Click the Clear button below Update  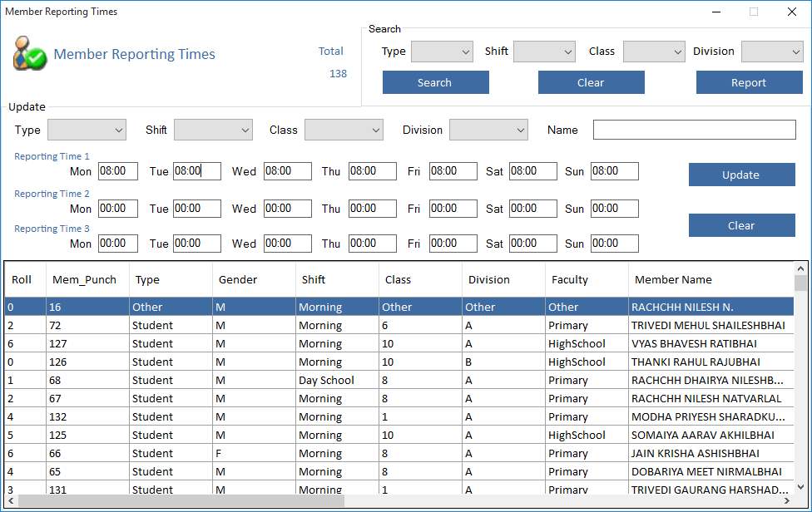pyautogui.click(x=741, y=225)
